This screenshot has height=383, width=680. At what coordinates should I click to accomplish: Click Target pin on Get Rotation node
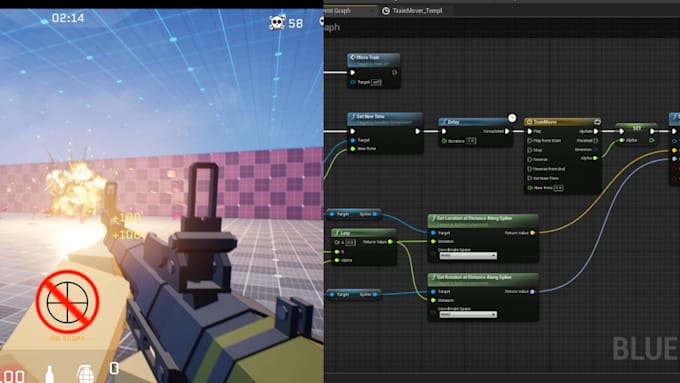click(x=433, y=291)
